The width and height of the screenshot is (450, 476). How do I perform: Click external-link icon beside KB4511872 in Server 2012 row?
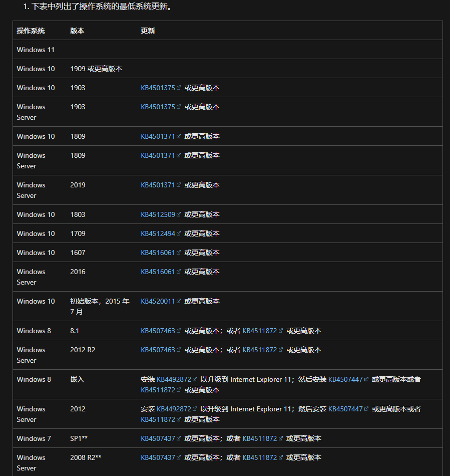click(x=179, y=419)
